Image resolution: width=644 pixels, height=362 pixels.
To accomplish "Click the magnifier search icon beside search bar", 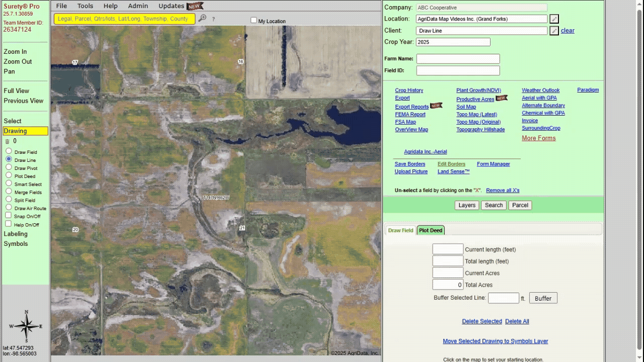I will [202, 19].
